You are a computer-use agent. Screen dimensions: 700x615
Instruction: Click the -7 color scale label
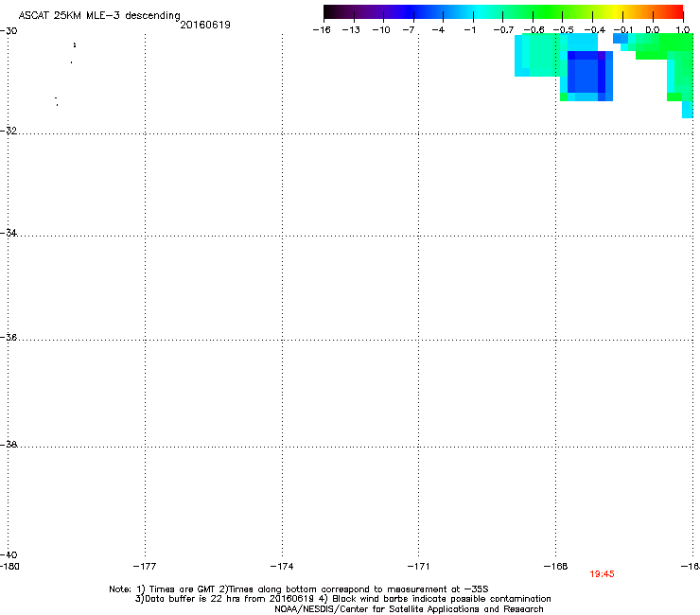pyautogui.click(x=409, y=30)
